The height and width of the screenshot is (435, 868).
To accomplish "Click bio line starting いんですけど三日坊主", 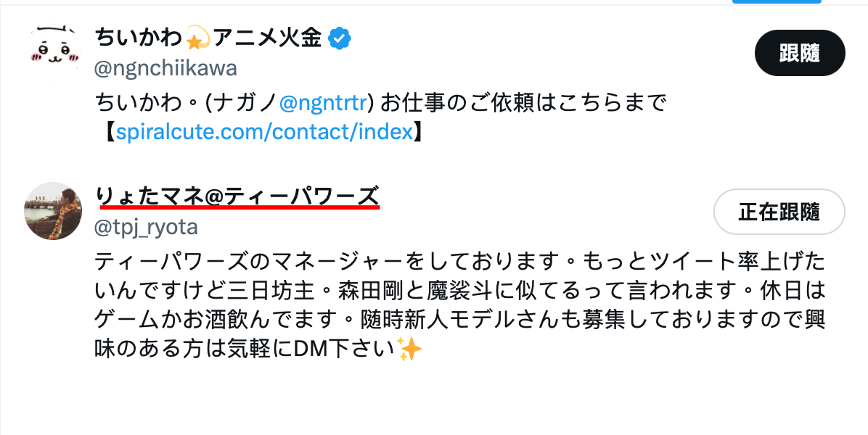I will [x=460, y=290].
